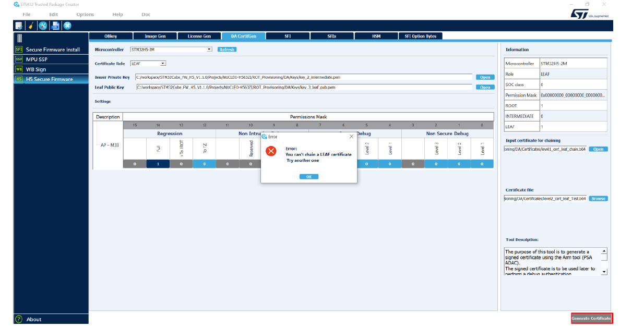Image resolution: width=644 pixels, height=327 pixels.
Task: Click the Issuer Private Key path field
Action: (304, 77)
